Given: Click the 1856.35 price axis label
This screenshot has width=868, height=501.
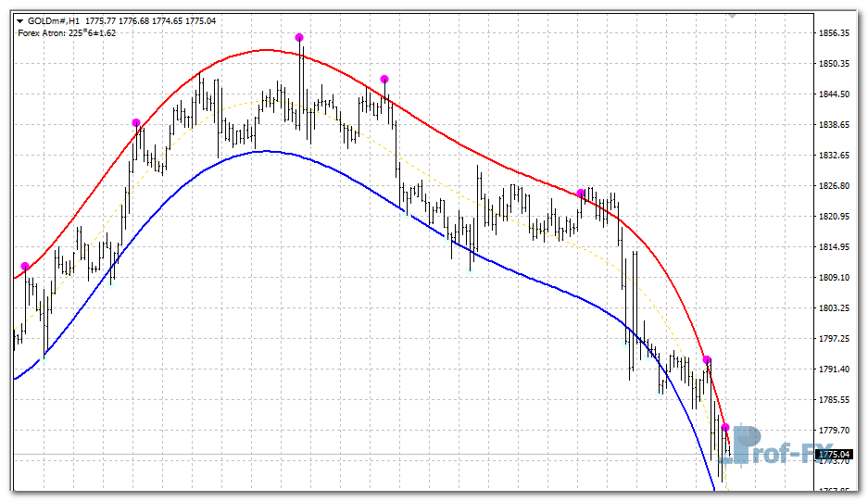Looking at the screenshot, I should click(x=835, y=33).
